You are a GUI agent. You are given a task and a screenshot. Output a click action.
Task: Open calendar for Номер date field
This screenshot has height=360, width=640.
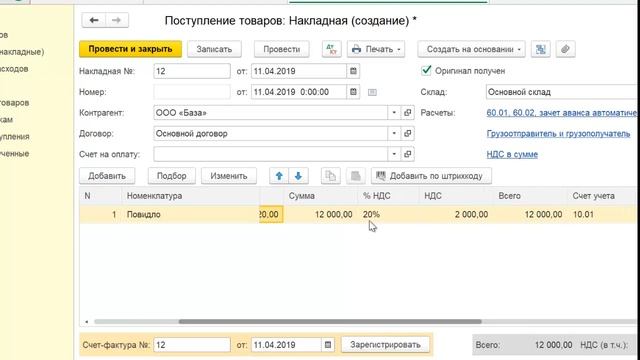[353, 92]
